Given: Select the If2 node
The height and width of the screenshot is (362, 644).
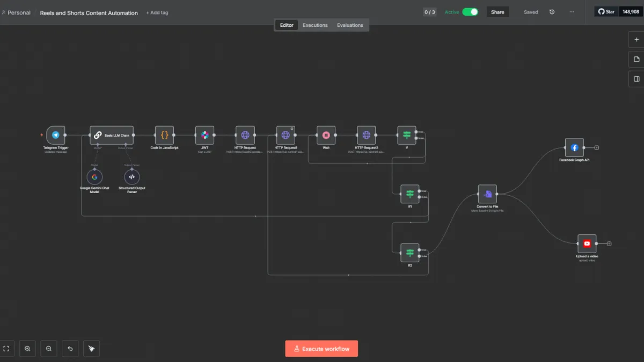Looking at the screenshot, I should tap(410, 253).
